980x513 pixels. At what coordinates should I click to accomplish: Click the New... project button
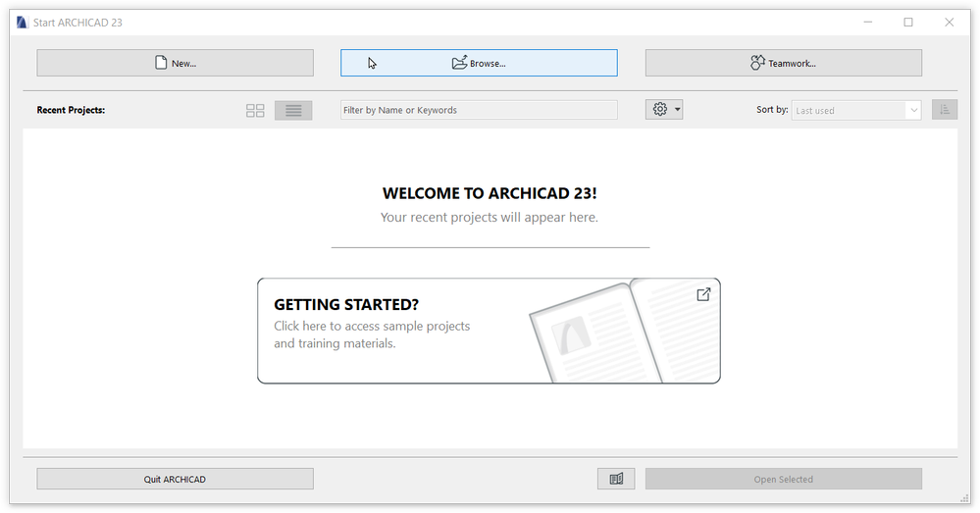[x=175, y=63]
